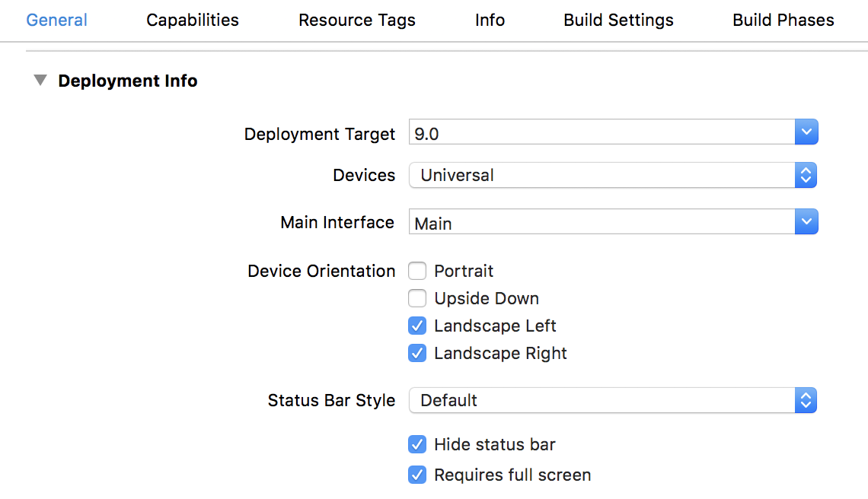Turn off Requires full screen
The height and width of the screenshot is (499, 868).
pos(417,475)
